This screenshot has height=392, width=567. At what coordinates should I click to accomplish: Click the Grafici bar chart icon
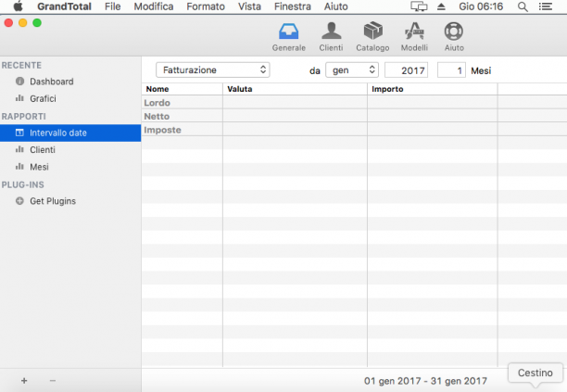(19, 98)
